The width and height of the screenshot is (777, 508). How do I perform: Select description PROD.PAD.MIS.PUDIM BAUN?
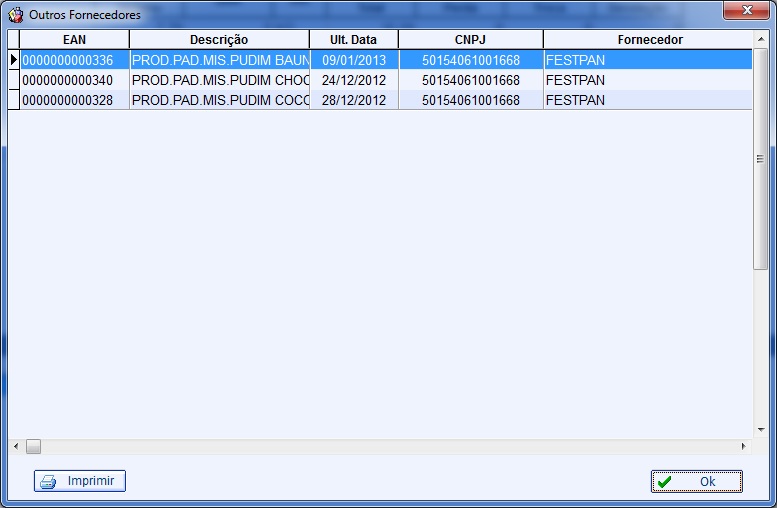(x=220, y=60)
